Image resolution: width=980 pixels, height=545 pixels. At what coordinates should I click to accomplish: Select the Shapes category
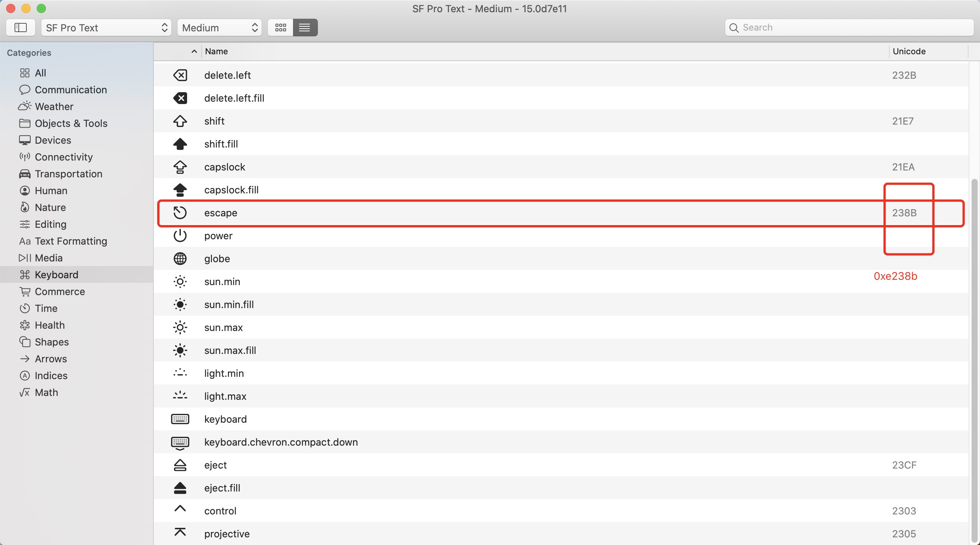[x=52, y=342]
